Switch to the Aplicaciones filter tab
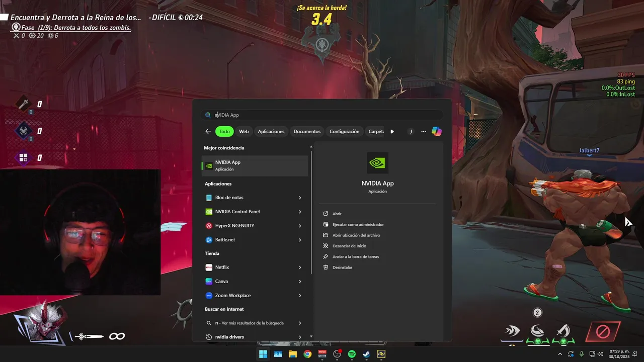The height and width of the screenshot is (362, 644). coord(271,131)
